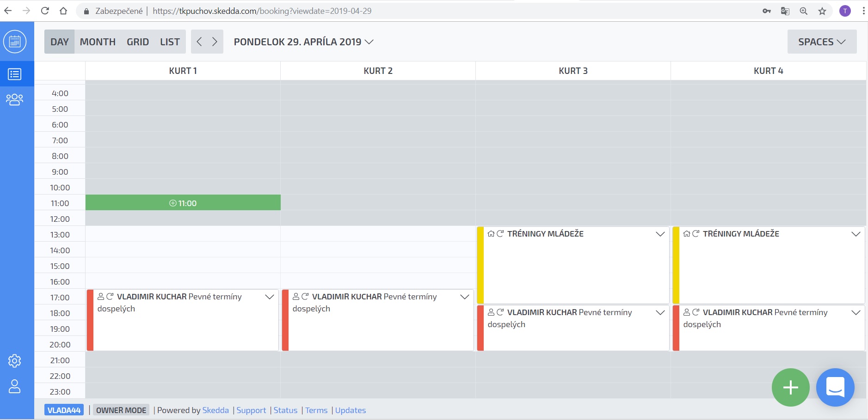This screenshot has height=420, width=868.
Task: Open the Skedda link in footer
Action: click(x=215, y=410)
